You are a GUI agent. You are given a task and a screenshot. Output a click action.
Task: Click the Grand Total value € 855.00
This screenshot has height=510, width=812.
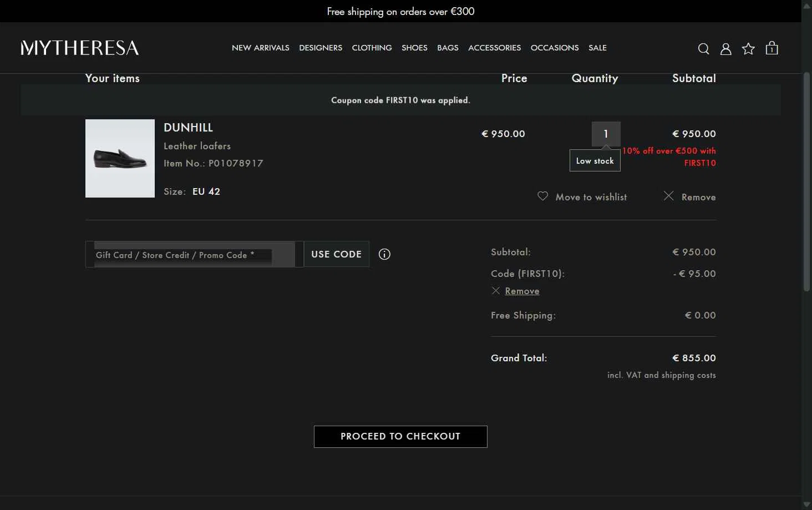tap(694, 358)
